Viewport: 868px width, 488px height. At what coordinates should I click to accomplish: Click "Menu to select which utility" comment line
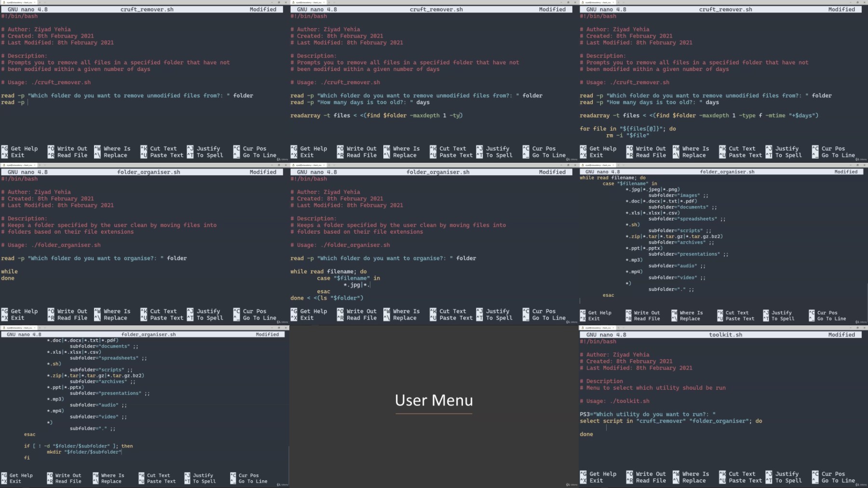pos(655,388)
